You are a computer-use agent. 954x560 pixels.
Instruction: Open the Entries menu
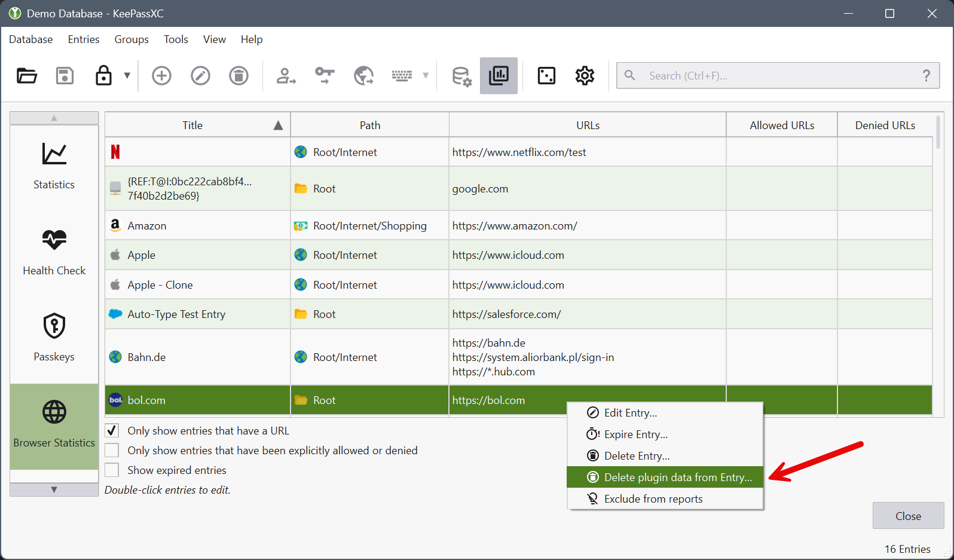pos(84,39)
